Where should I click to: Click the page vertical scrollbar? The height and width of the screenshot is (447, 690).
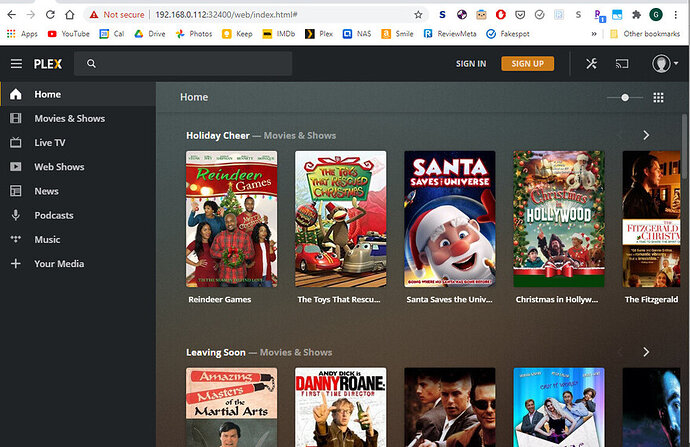click(684, 145)
